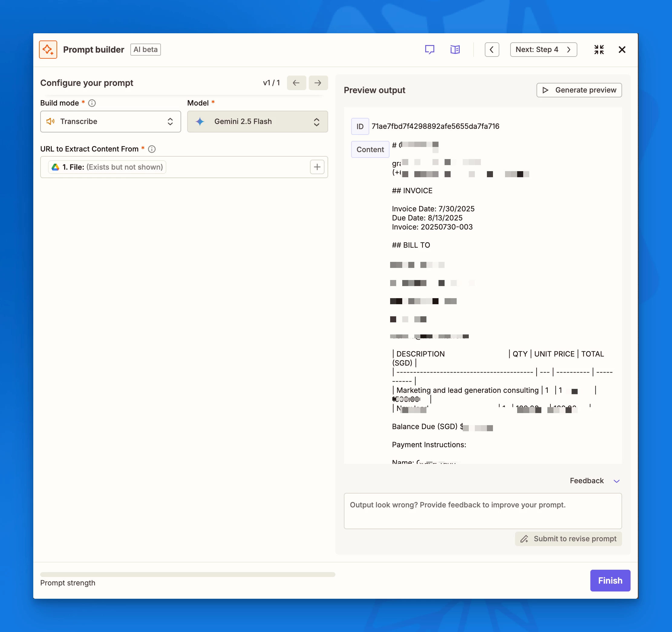Click the feedback text input box
Image resolution: width=672 pixels, height=632 pixels.
[482, 511]
